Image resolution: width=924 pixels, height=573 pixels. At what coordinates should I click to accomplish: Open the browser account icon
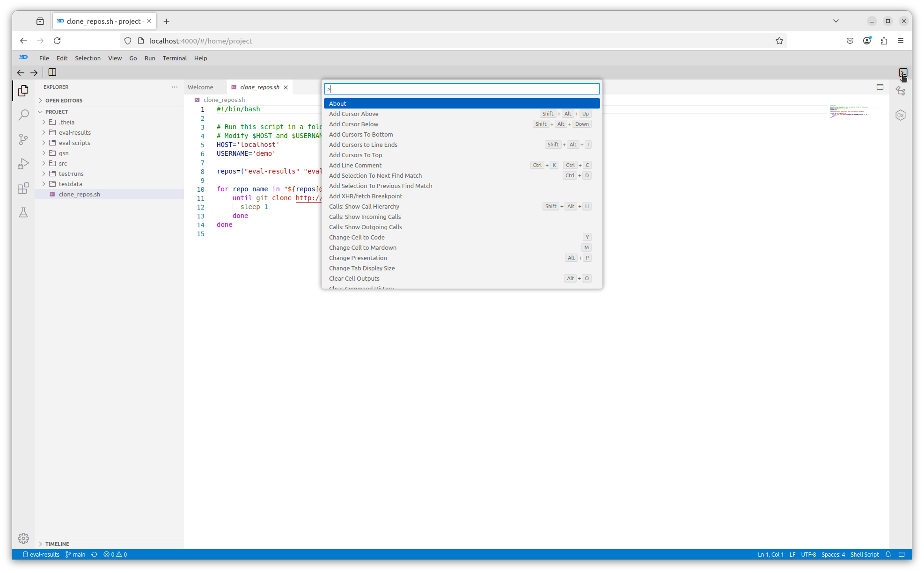coord(867,41)
